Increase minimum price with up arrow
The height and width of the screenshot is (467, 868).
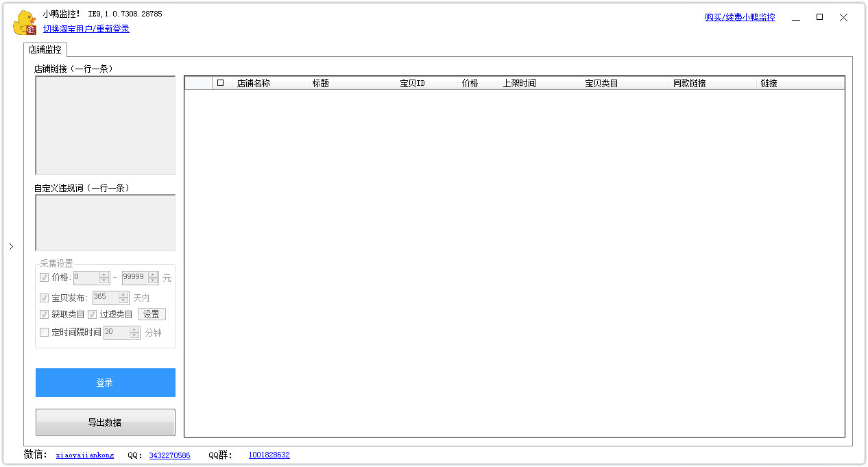(104, 275)
